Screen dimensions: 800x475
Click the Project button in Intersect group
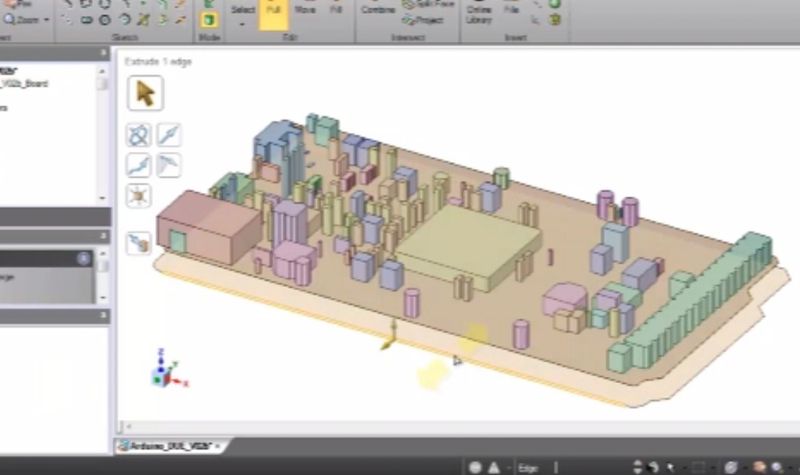[430, 19]
